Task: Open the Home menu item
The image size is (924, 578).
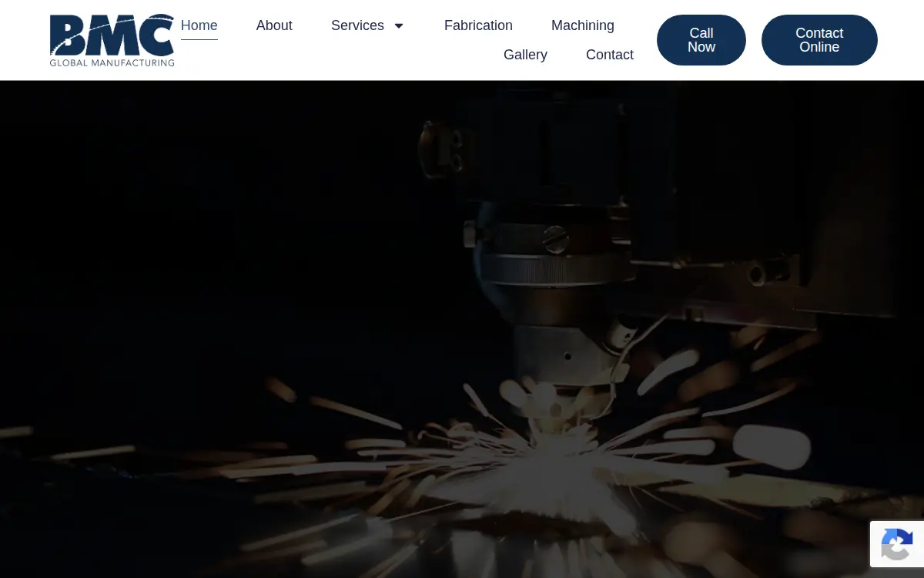Action: 199,25
